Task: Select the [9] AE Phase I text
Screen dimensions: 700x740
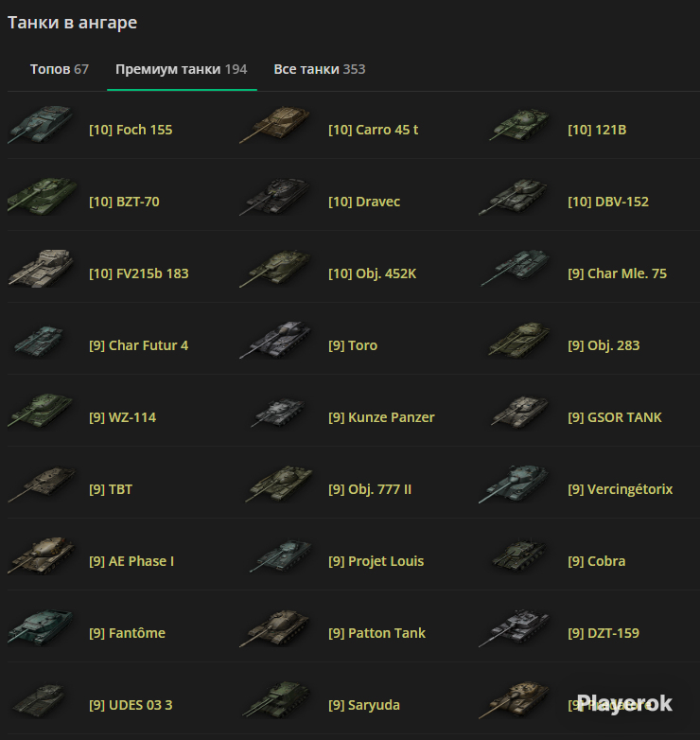Action: [x=131, y=561]
